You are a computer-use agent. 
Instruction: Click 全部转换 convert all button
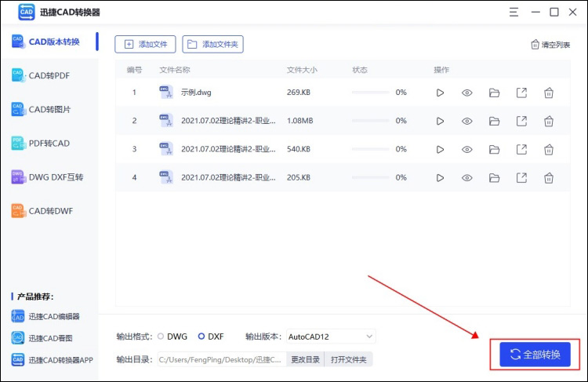tap(535, 355)
